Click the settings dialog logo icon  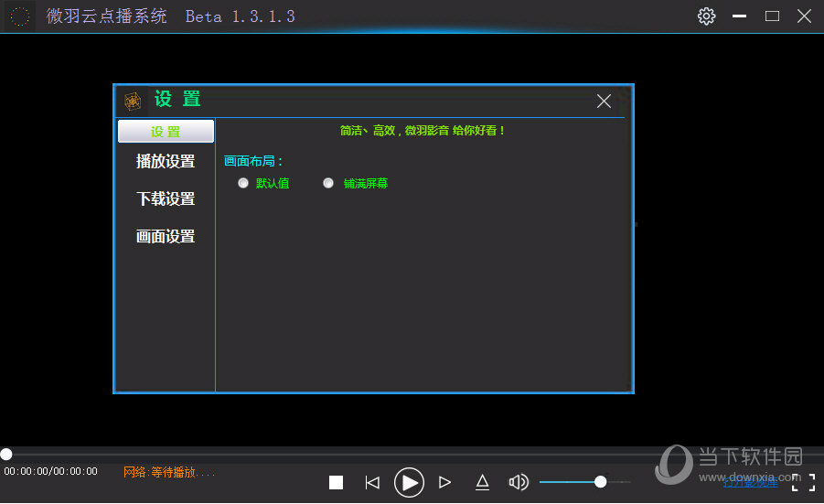[x=133, y=101]
